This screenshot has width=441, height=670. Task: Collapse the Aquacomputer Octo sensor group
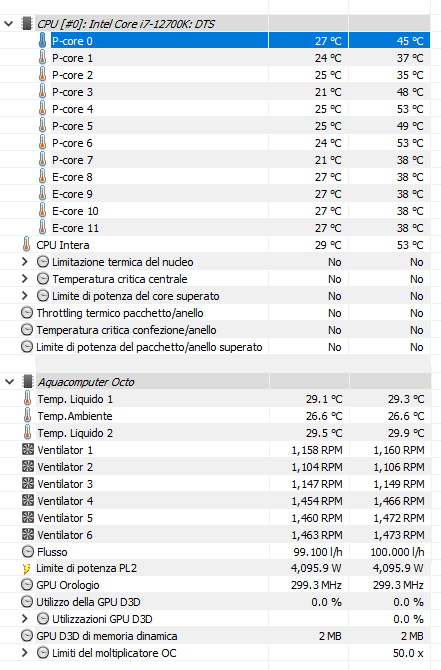9,382
